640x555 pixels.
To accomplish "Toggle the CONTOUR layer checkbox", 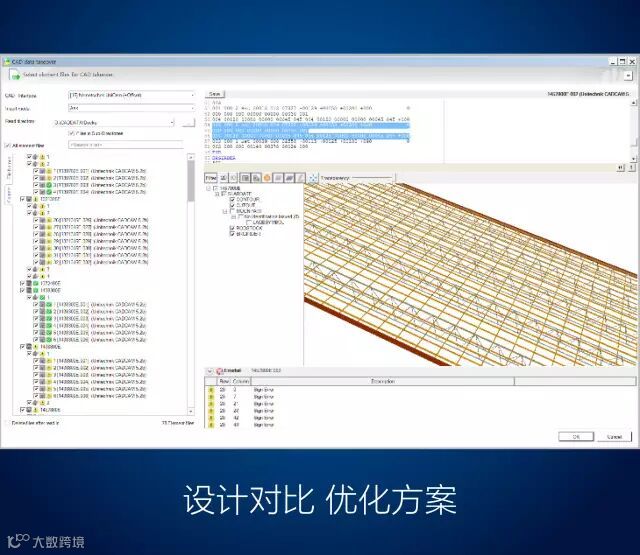I will coord(233,200).
